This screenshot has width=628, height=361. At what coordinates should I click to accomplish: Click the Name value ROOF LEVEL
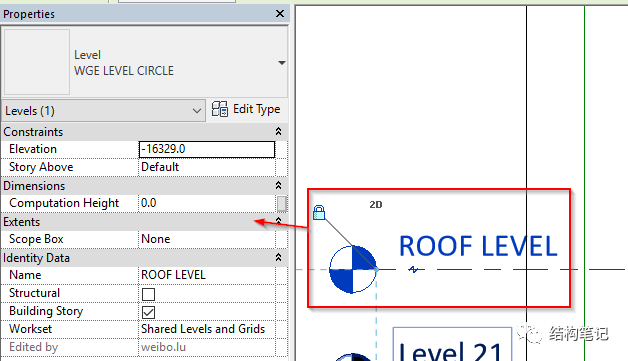(x=207, y=275)
